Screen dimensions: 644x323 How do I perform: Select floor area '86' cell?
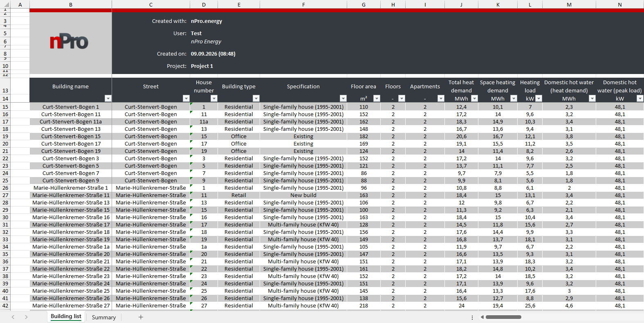click(364, 173)
